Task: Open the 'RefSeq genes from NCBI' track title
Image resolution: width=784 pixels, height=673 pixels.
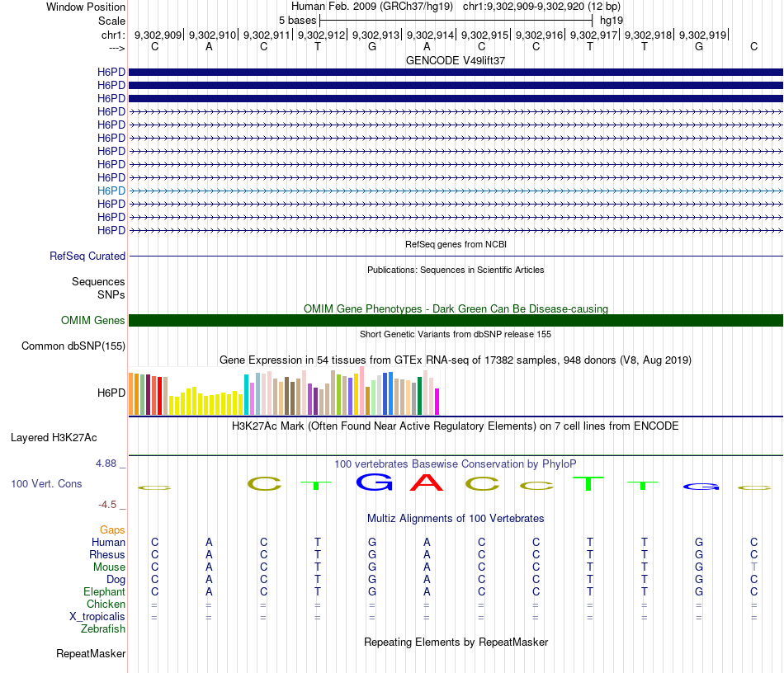Action: coord(456,244)
